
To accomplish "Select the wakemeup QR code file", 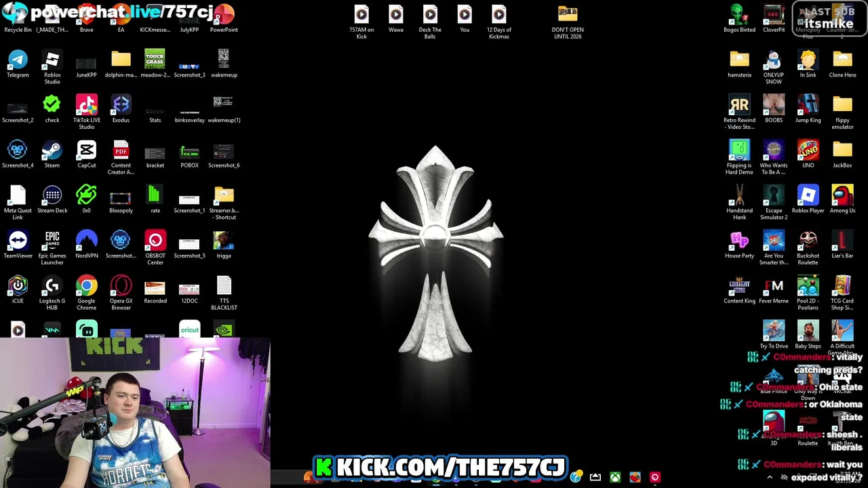I will pos(224,64).
